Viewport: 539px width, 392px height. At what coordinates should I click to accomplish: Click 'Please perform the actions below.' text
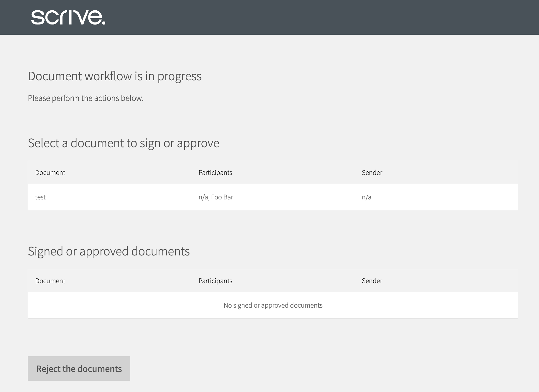(86, 98)
